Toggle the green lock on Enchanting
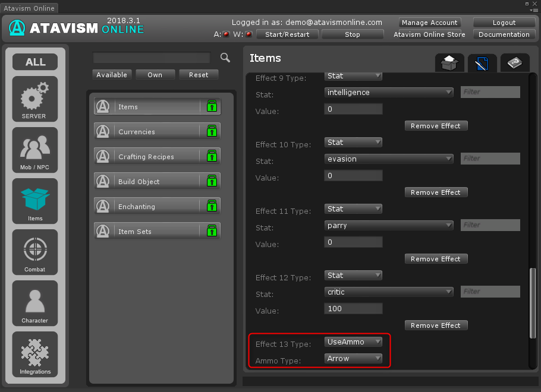 (212, 207)
